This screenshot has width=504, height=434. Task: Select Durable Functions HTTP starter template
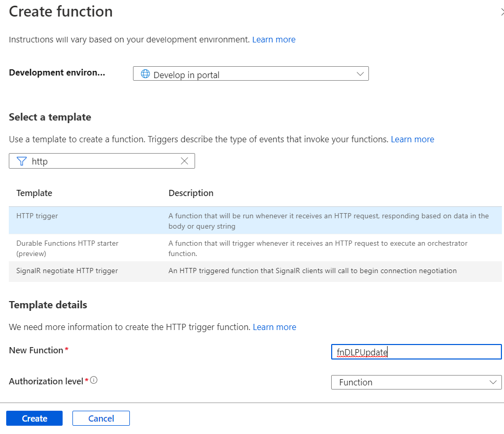click(x=255, y=248)
